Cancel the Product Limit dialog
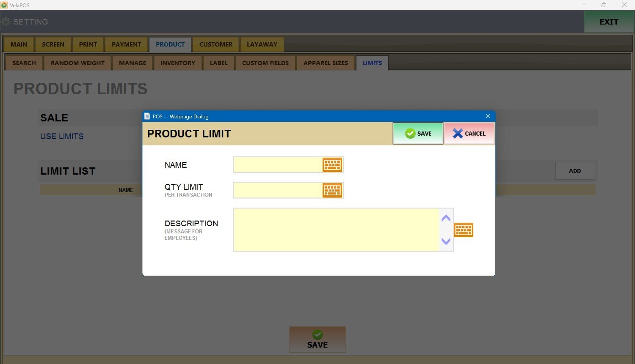The width and height of the screenshot is (635, 364). click(x=469, y=134)
